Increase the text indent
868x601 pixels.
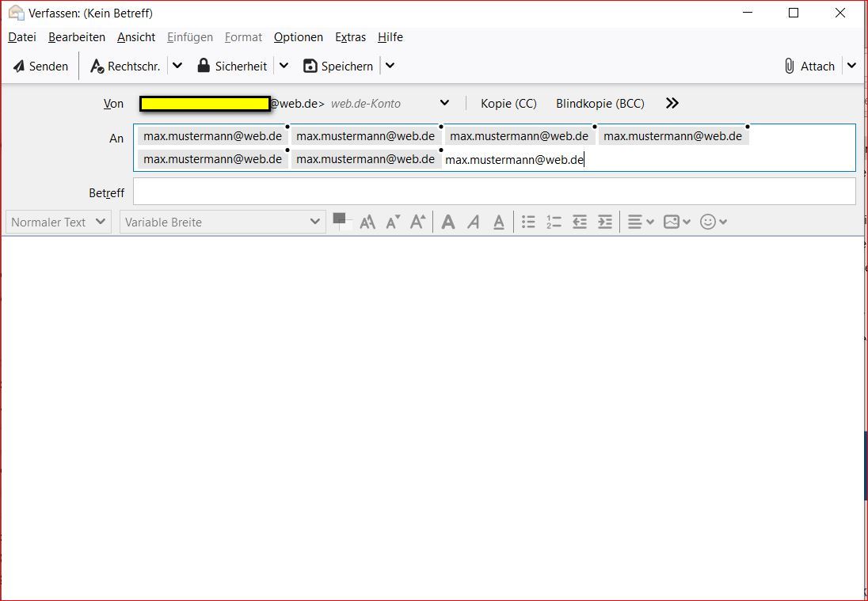[605, 223]
